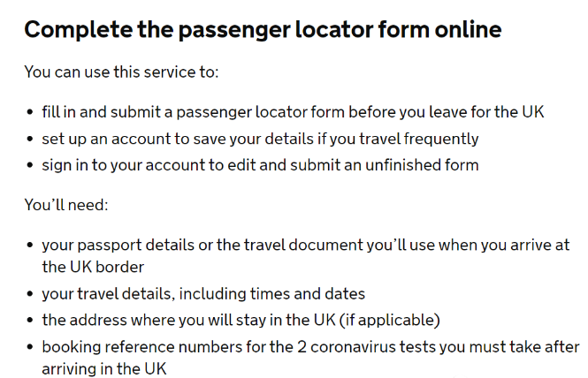The height and width of the screenshot is (378, 588).
Task: Click "the address where you will stay" line
Action: [241, 321]
